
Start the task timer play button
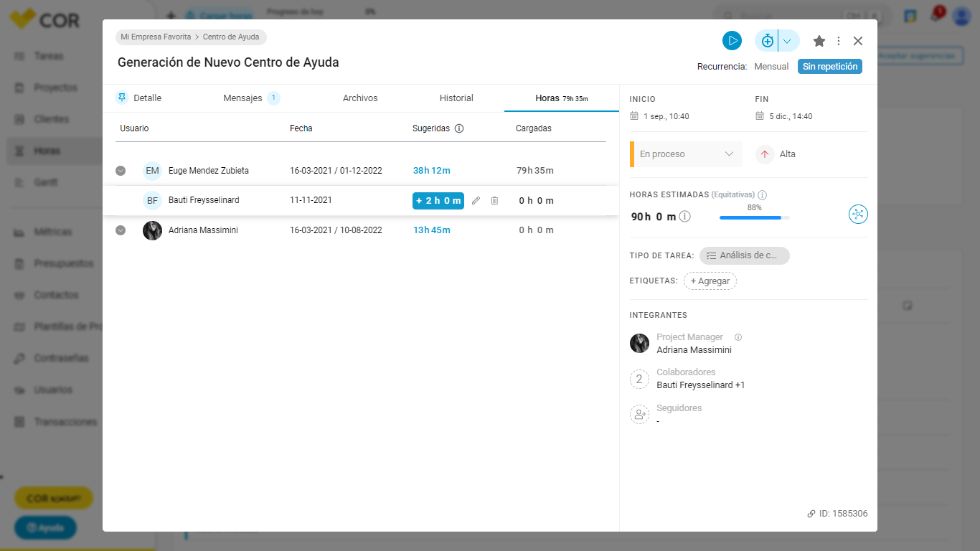tap(732, 41)
